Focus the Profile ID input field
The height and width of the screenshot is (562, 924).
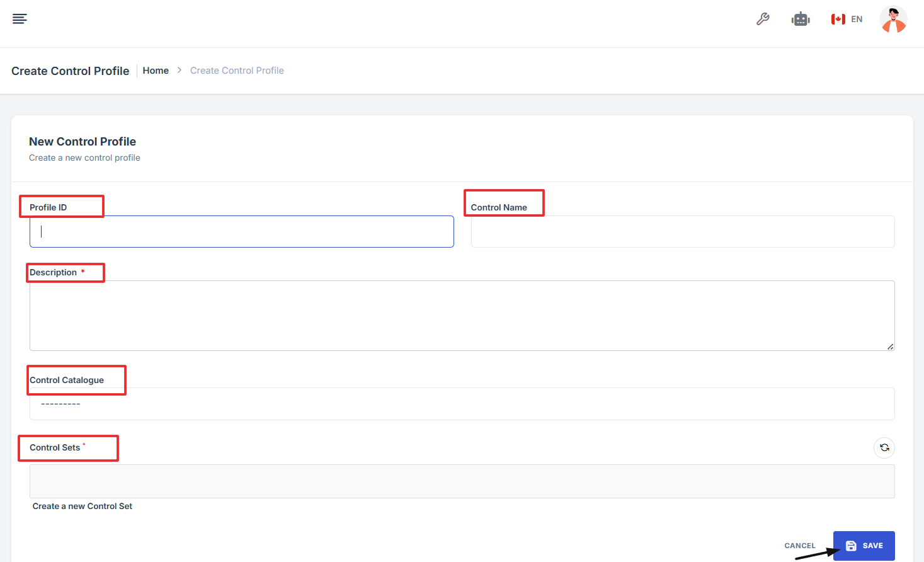[241, 232]
